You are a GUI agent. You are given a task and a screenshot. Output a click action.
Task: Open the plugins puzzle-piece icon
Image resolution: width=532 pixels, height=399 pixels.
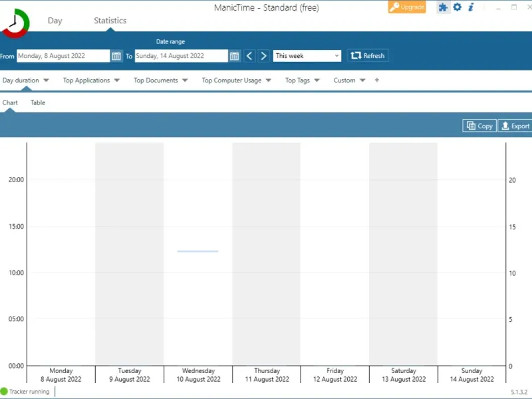click(443, 7)
